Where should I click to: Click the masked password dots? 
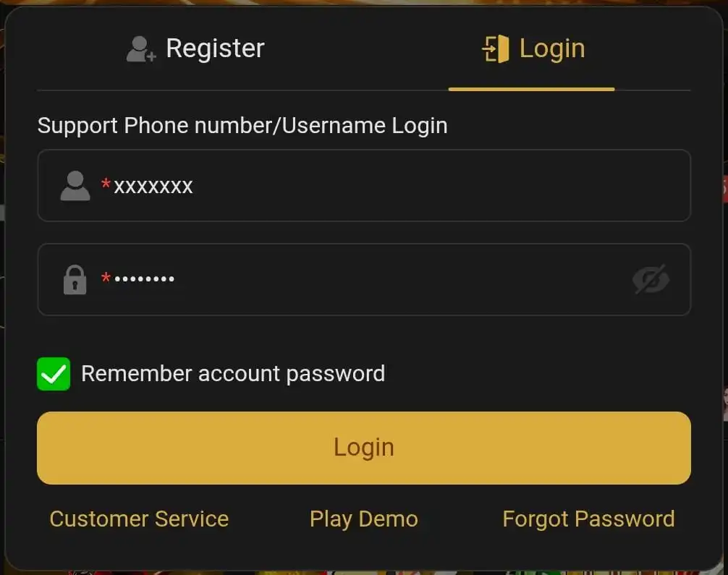pyautogui.click(x=145, y=279)
